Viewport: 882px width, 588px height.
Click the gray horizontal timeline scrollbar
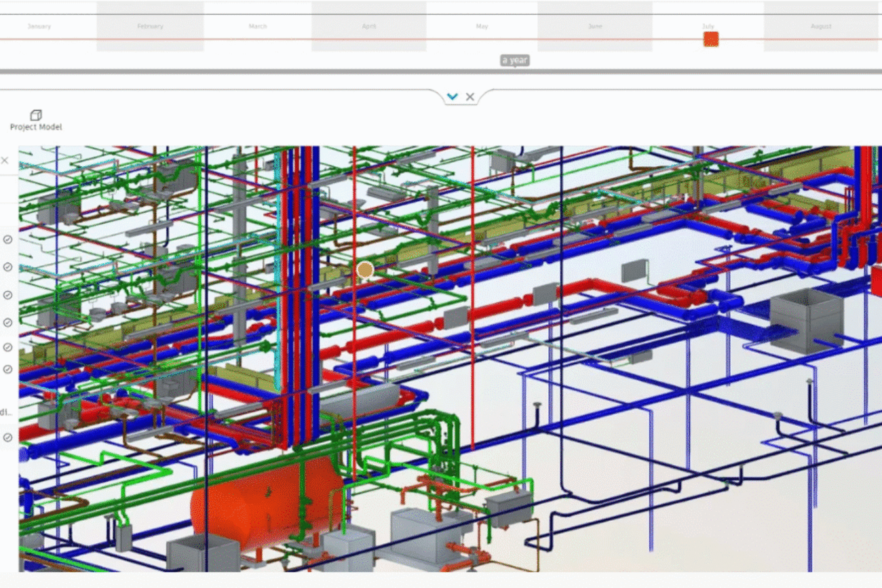[x=441, y=71]
